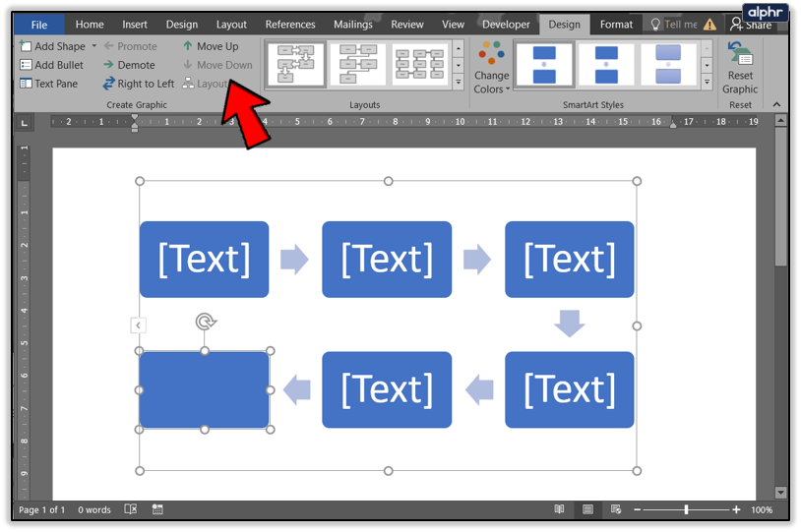This screenshot has width=801, height=532.
Task: Expand the SmartArt Styles gallery
Action: pos(707,82)
